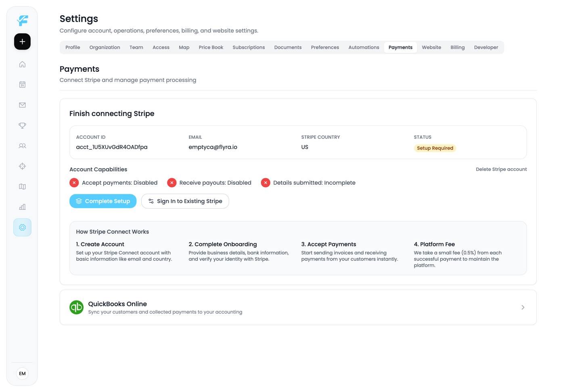
Task: Open the QuickBooks Online row title
Action: coord(117,304)
